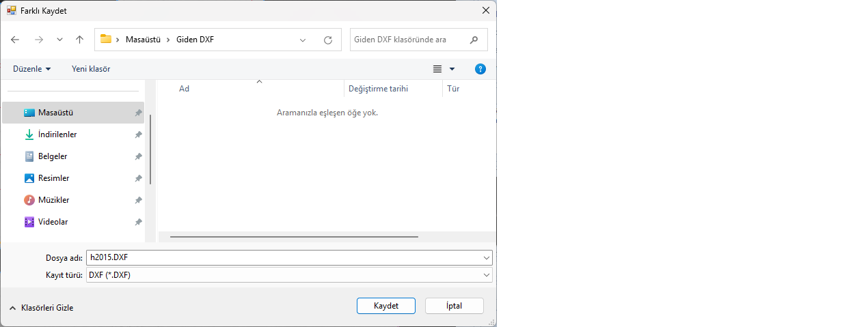
Task: Click the Back navigation arrow
Action: [x=15, y=40]
